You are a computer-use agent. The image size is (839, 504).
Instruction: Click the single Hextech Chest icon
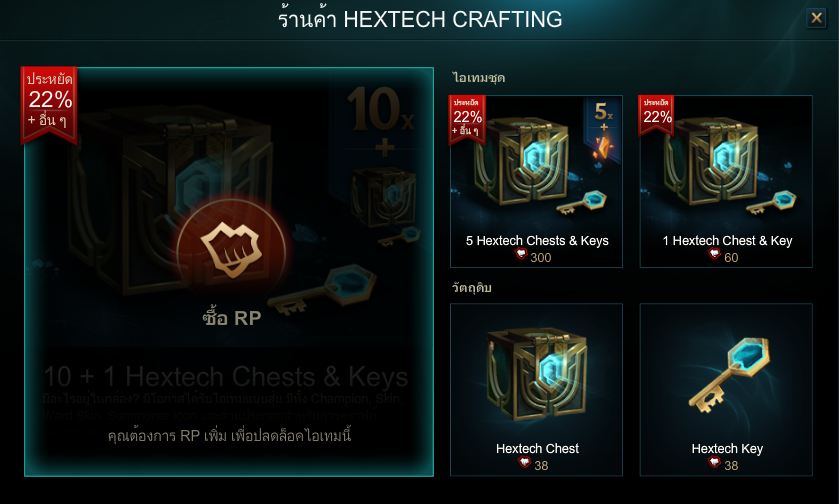click(x=537, y=376)
